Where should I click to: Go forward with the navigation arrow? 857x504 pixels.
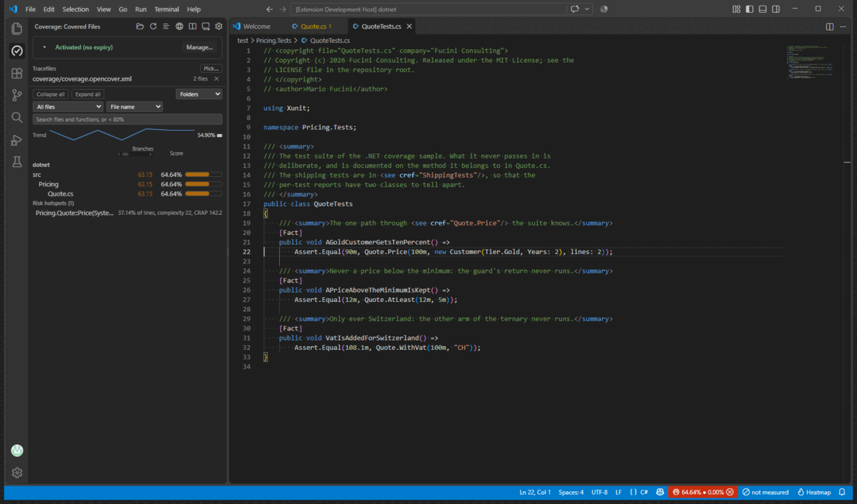point(284,9)
